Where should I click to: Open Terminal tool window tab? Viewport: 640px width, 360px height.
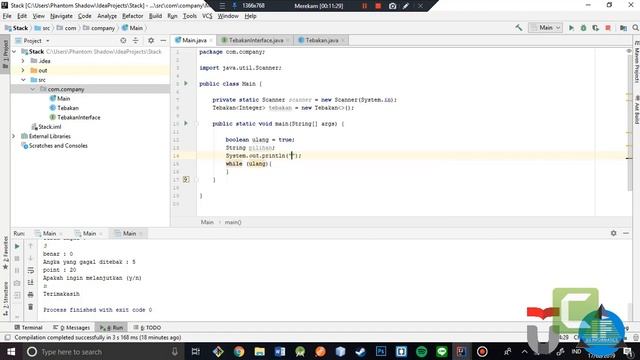coord(28,327)
